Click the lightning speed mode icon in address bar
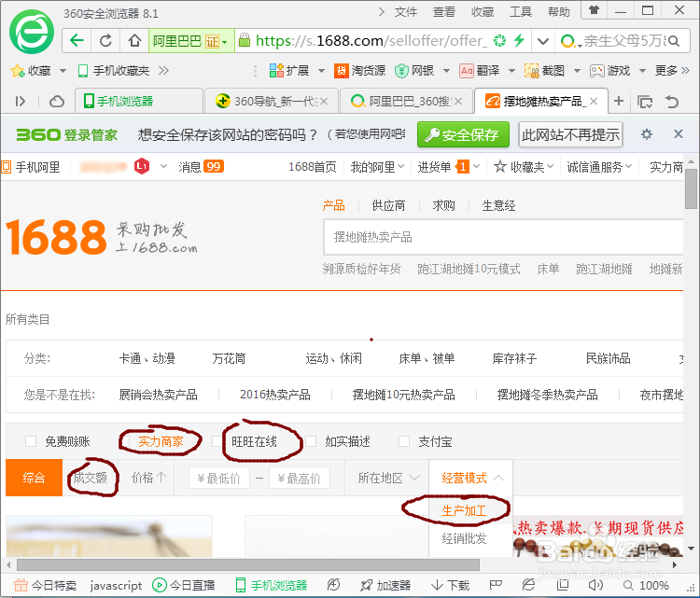Screen dimensions: 700x598 (x=519, y=41)
